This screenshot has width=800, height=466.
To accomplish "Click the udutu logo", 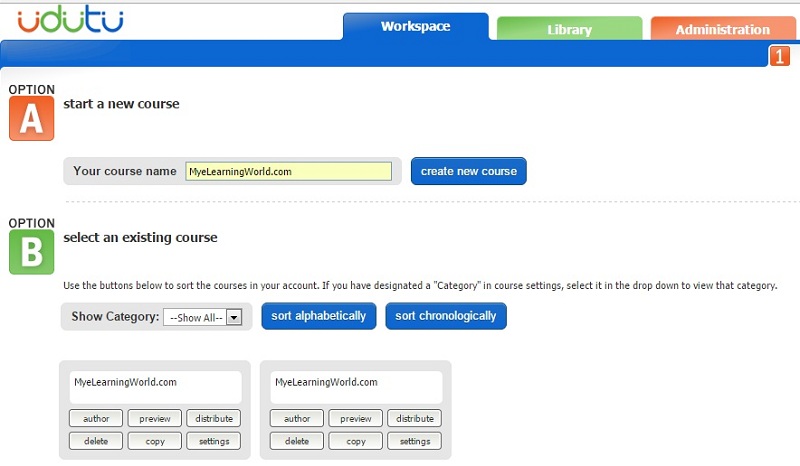I will click(x=70, y=19).
